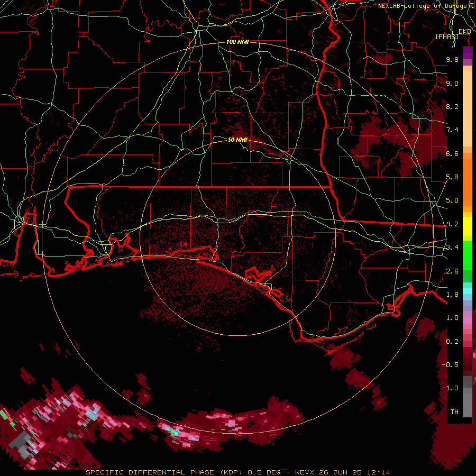Pick the yellow band in the color scale
The height and width of the screenshot is (476, 476).
(x=467, y=226)
